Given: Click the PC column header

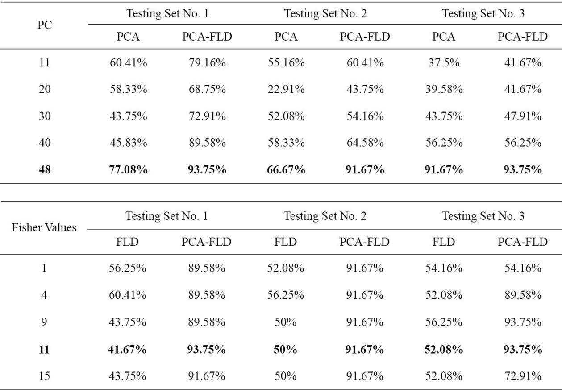Looking at the screenshot, I should click(x=44, y=25).
